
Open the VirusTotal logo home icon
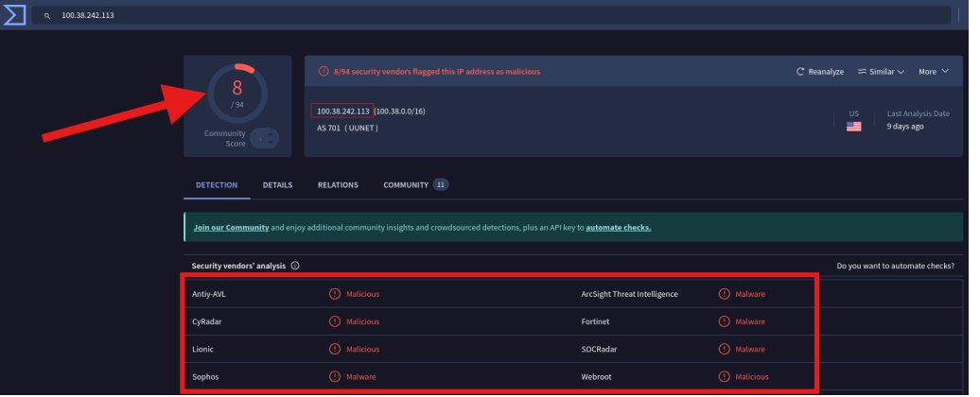(14, 15)
